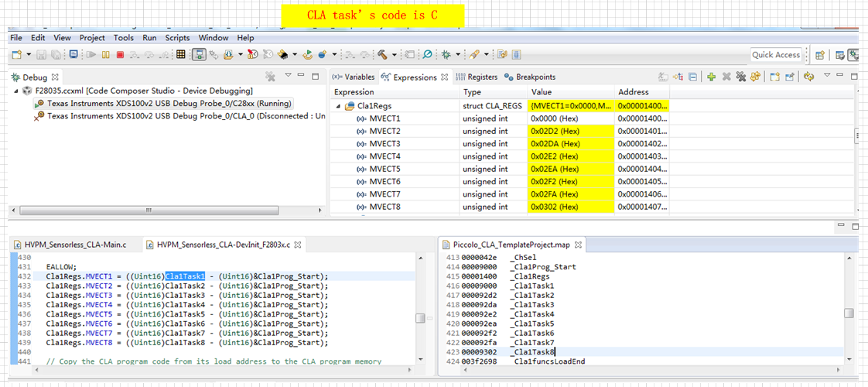Click the pin/wand toolbar icon

[474, 55]
